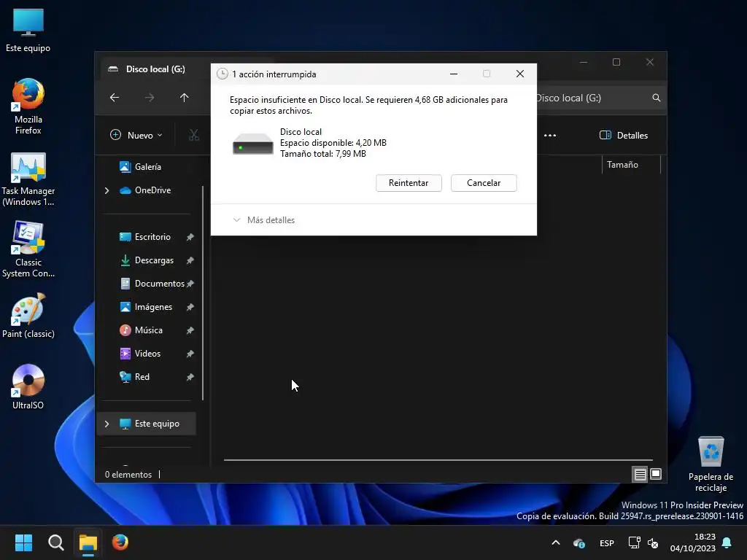
Task: Go up one folder level
Action: [x=185, y=98]
